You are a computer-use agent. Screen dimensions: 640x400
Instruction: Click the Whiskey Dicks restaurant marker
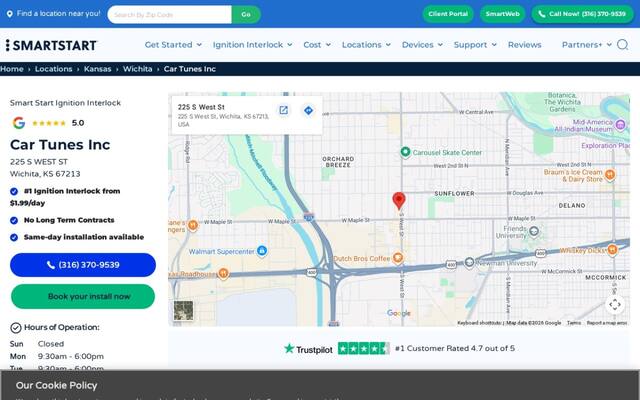[612, 250]
